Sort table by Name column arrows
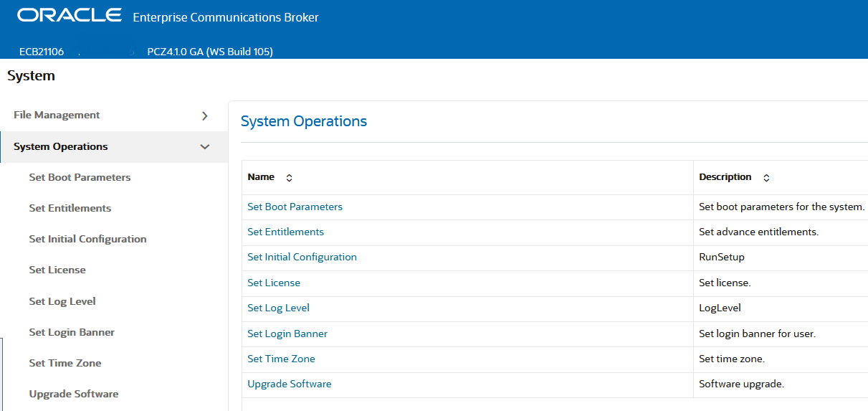Image resolution: width=868 pixels, height=411 pixels. click(290, 177)
